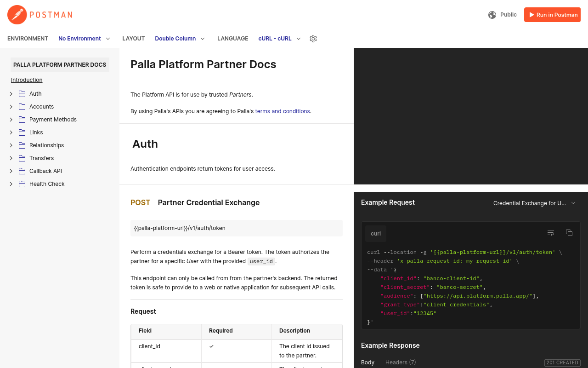Copy the curl snippet to clipboard
This screenshot has height=368, width=588.
click(569, 233)
